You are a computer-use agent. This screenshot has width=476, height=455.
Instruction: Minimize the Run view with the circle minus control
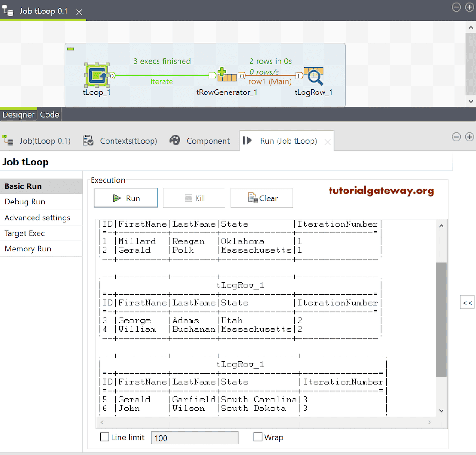(456, 137)
